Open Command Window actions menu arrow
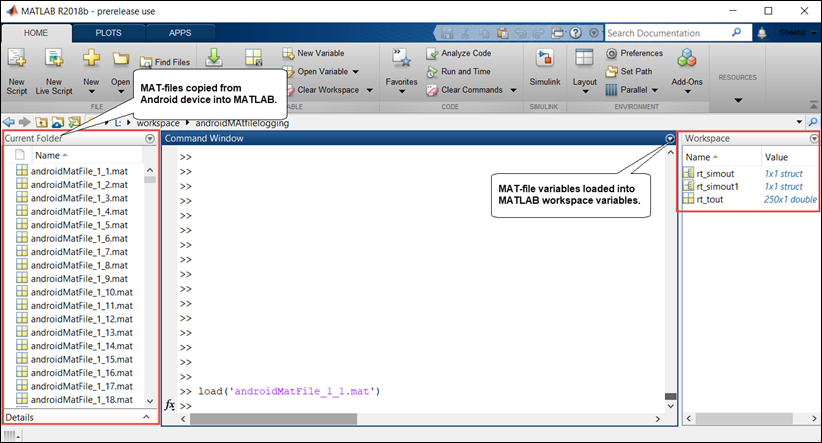The image size is (822, 443). click(669, 139)
